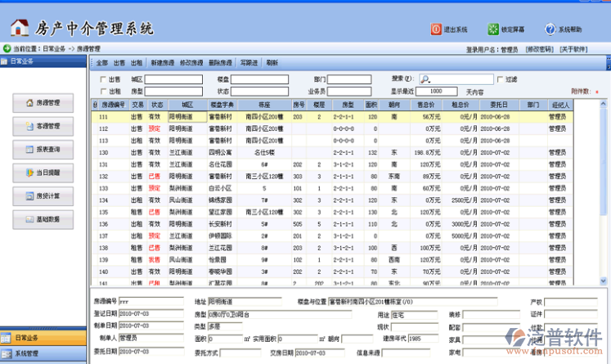Open the 状态 dropdown filter
Image resolution: width=611 pixels, height=364 pixels.
point(259,91)
